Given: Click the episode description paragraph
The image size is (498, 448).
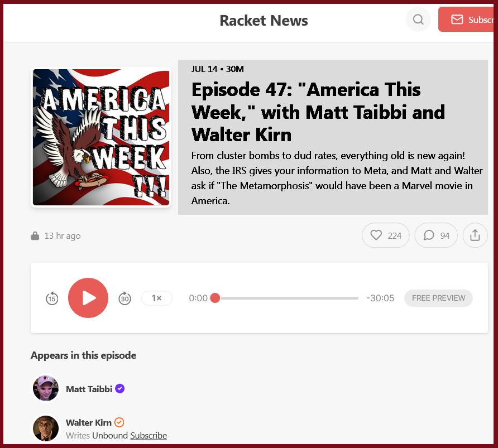Looking at the screenshot, I should click(337, 178).
